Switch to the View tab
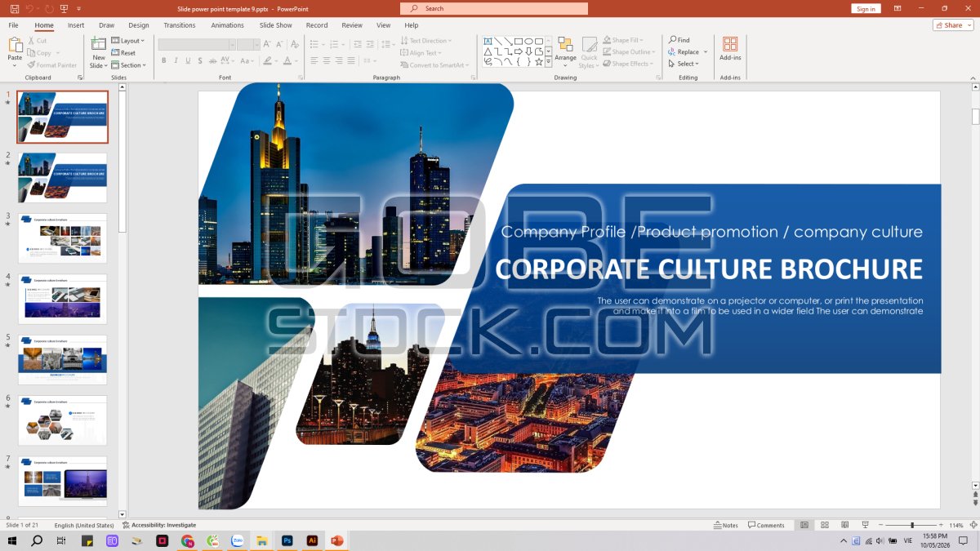The width and height of the screenshot is (980, 551). (x=383, y=25)
